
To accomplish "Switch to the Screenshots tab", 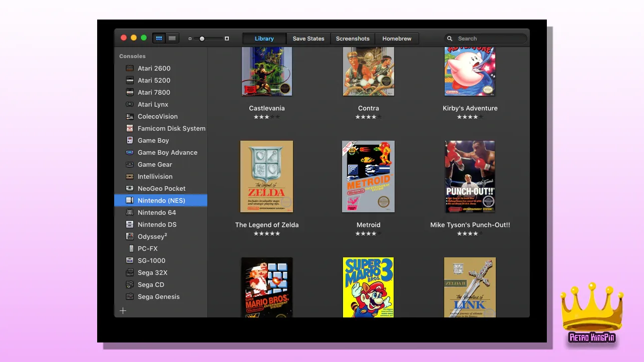I will click(x=353, y=39).
